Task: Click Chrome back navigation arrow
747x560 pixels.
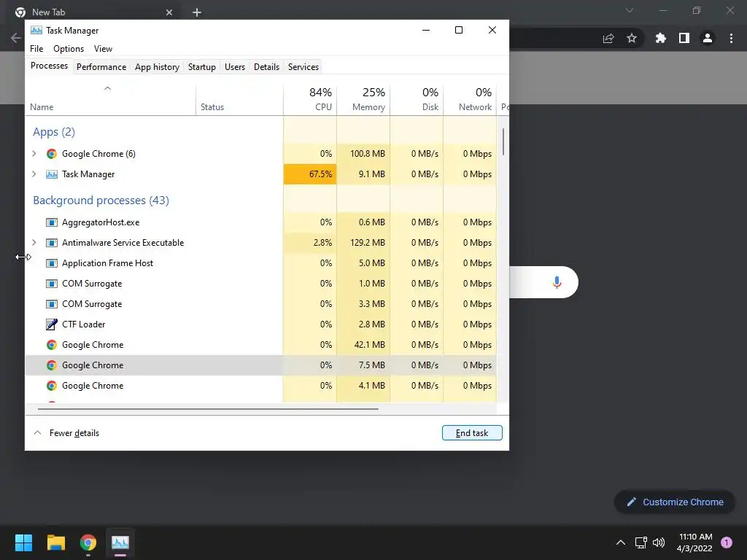Action: [16, 38]
